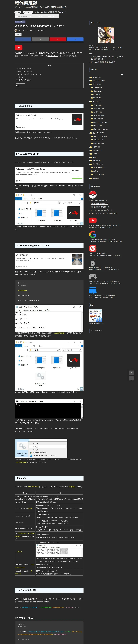Click the profile avatar image
Screen dimensions: 138x644
coord(106,35)
